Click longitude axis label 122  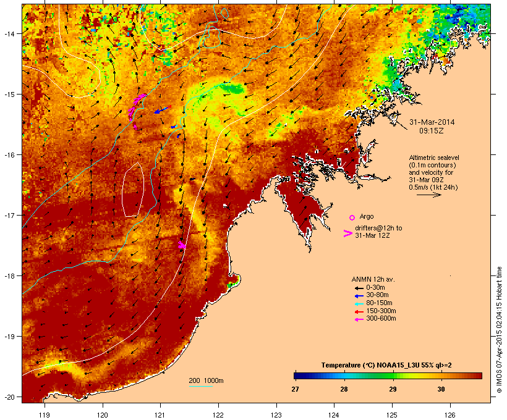tap(218, 415)
